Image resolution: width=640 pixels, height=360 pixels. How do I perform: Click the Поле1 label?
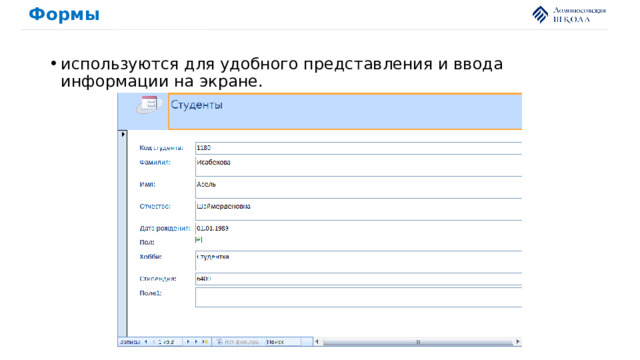click(x=151, y=293)
